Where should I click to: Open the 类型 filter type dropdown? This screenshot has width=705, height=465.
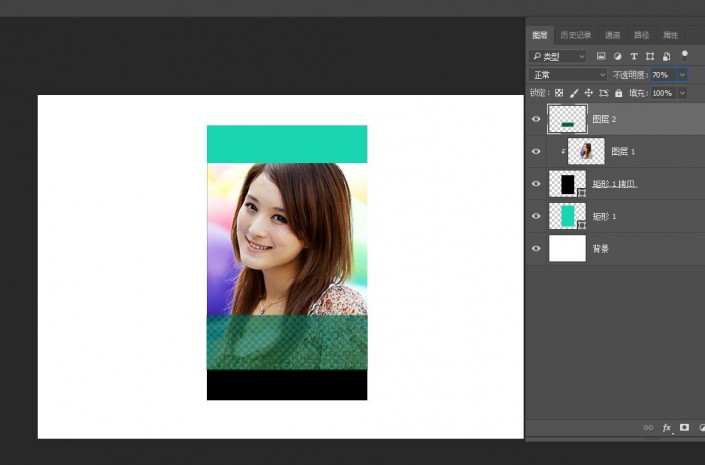coord(558,56)
